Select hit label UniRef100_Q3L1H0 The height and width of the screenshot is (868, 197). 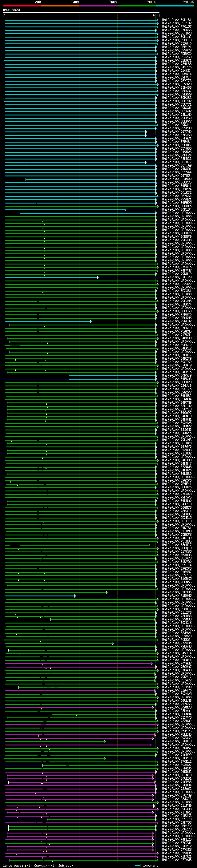[177, 115]
